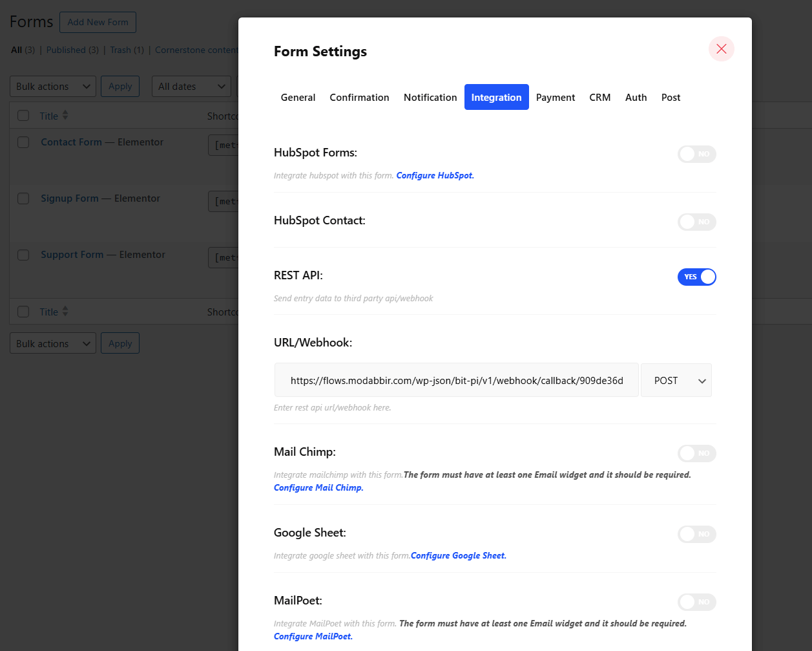Enable the Mail Chimp toggle
This screenshot has width=812, height=651.
(697, 453)
